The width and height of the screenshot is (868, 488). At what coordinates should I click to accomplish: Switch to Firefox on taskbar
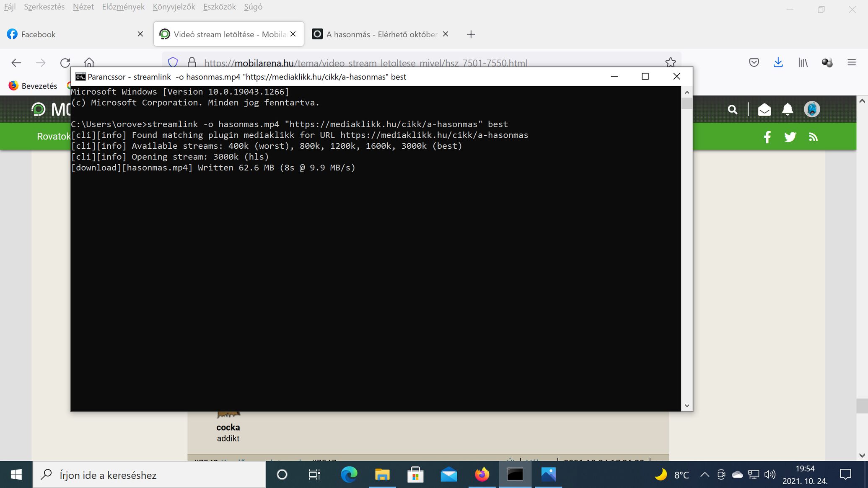[x=482, y=475]
